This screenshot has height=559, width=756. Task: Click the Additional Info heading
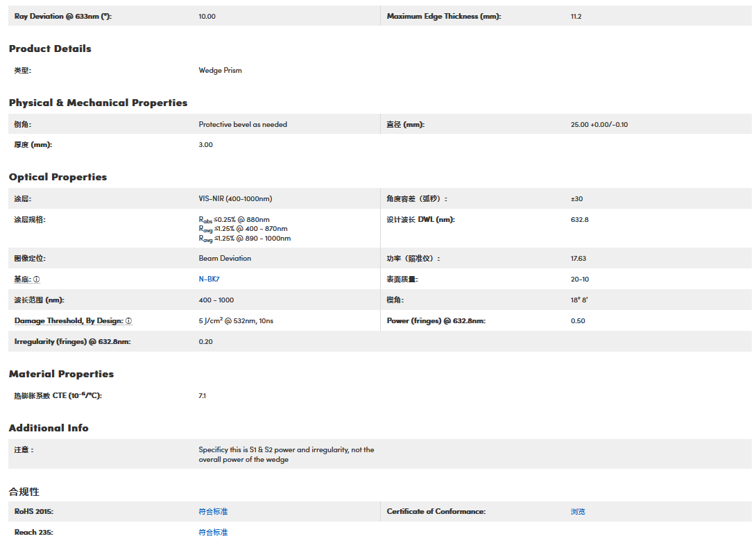click(x=49, y=428)
